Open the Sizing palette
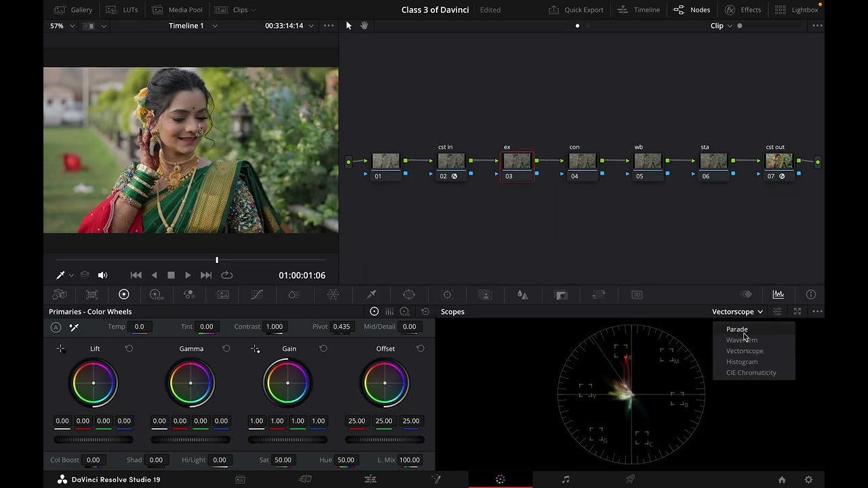Image resolution: width=868 pixels, height=488 pixels. (599, 295)
